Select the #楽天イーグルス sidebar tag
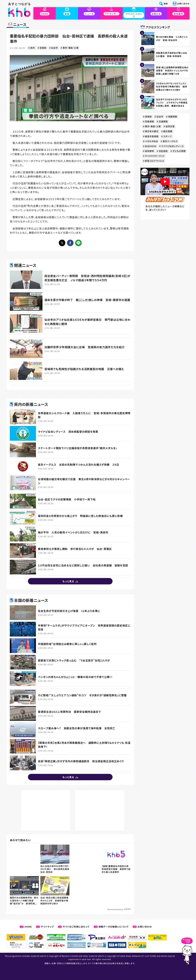 pos(169,141)
